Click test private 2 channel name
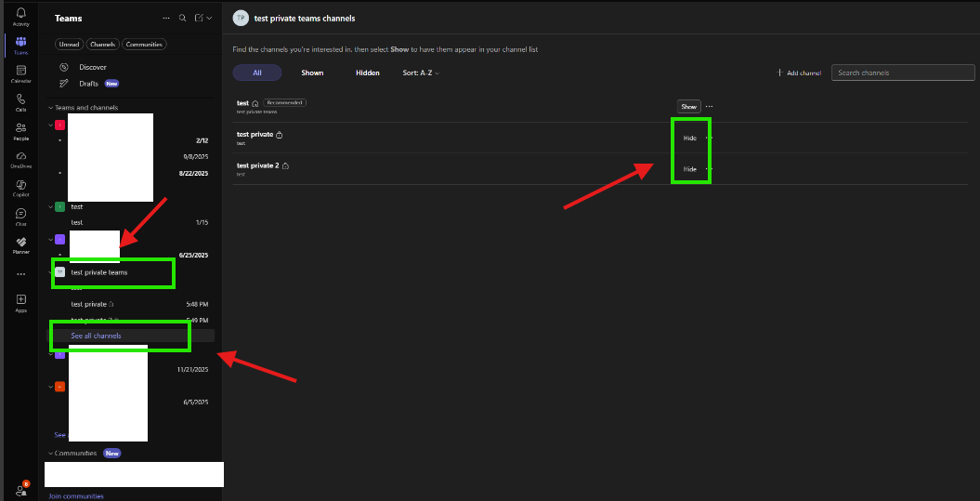This screenshot has width=980, height=501. [x=257, y=165]
